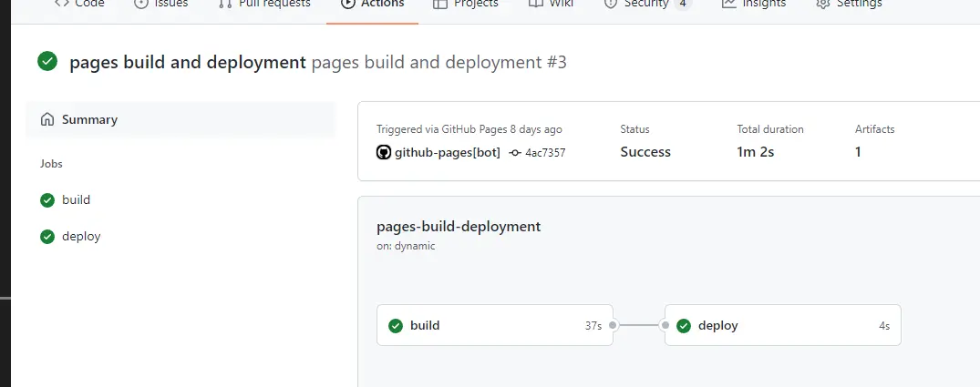Image resolution: width=980 pixels, height=387 pixels.
Task: Switch to the Projects tab
Action: click(465, 5)
